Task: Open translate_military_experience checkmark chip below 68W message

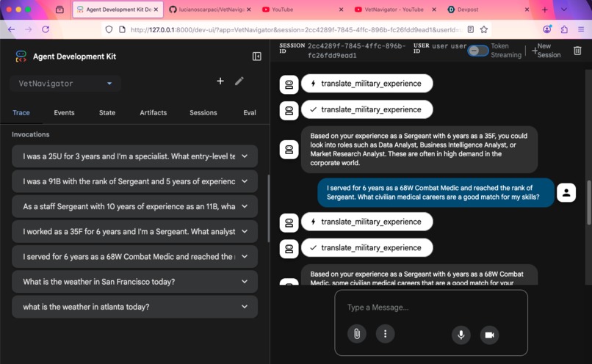Action: [x=367, y=248]
